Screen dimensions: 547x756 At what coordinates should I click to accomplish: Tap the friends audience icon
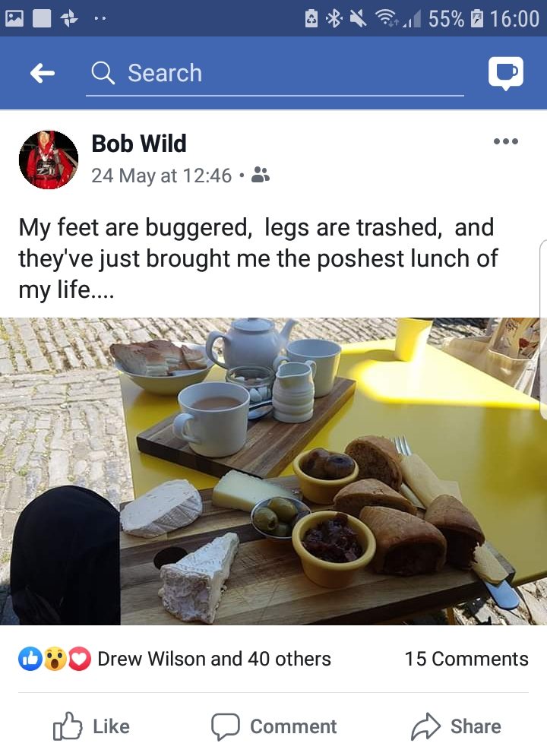pos(261,176)
